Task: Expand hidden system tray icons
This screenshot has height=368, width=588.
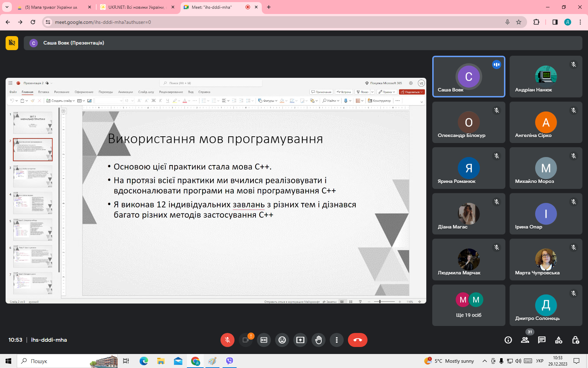Action: click(484, 361)
